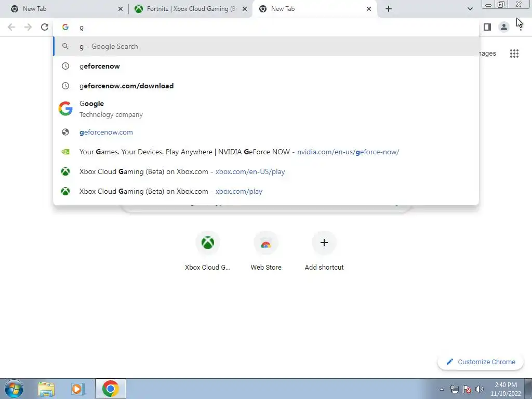Click the network icon in system tray
Screen dimensions: 532x399
454,389
